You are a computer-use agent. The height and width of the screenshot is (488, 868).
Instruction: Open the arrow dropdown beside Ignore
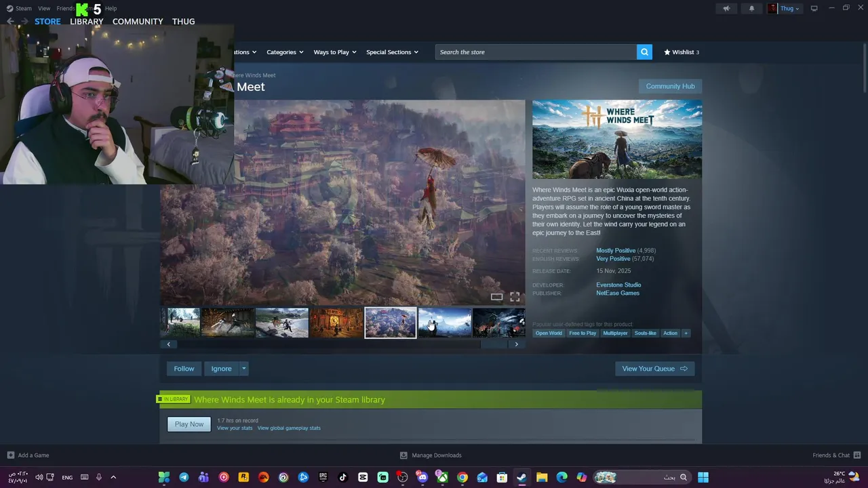243,369
